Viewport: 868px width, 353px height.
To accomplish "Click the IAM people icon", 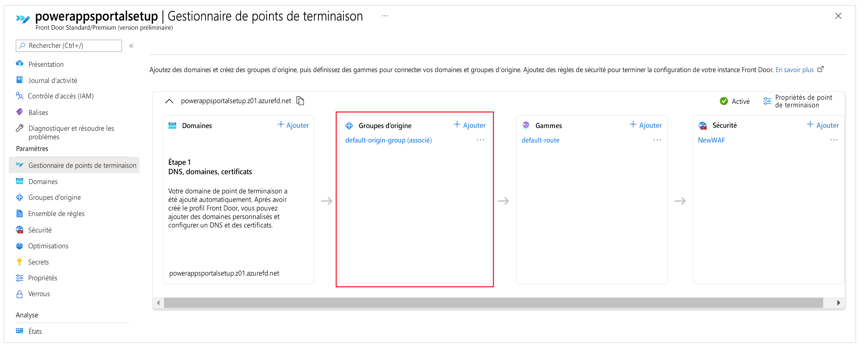I will click(20, 96).
